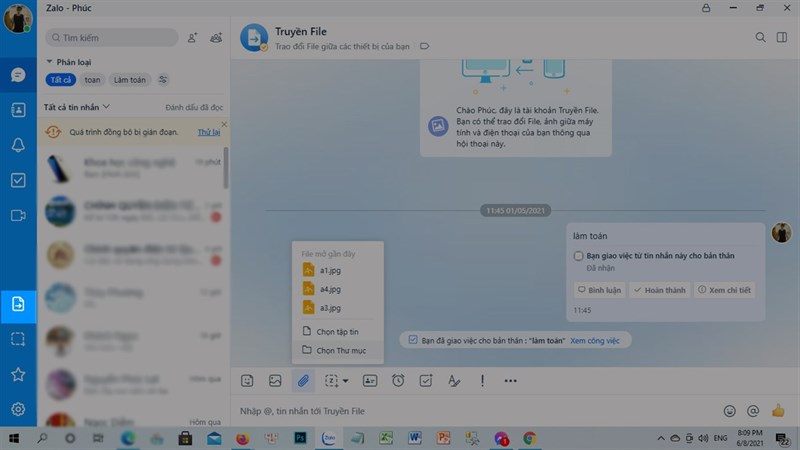Select the screenshot capture icon in sidebar
800x450 pixels.
pyautogui.click(x=18, y=339)
